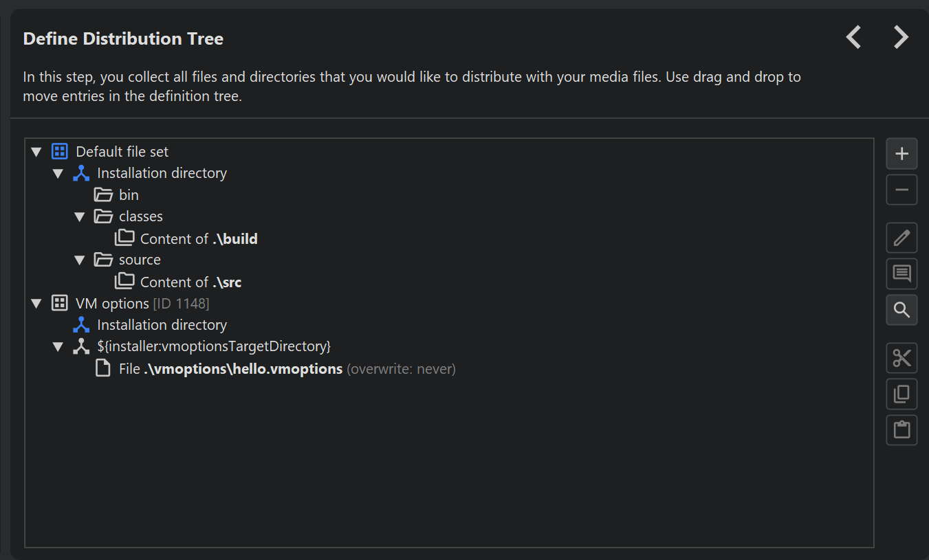Select Content of .\build entry
Image resolution: width=929 pixels, height=560 pixels.
coord(198,239)
